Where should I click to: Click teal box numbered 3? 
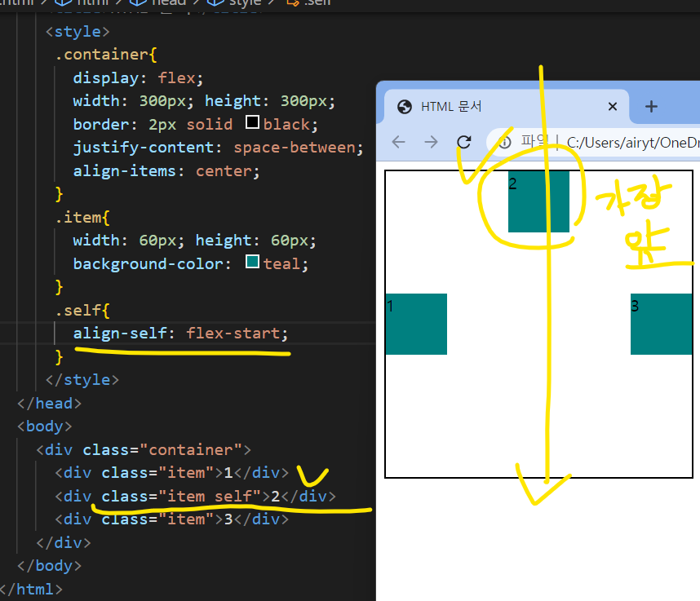coord(661,324)
